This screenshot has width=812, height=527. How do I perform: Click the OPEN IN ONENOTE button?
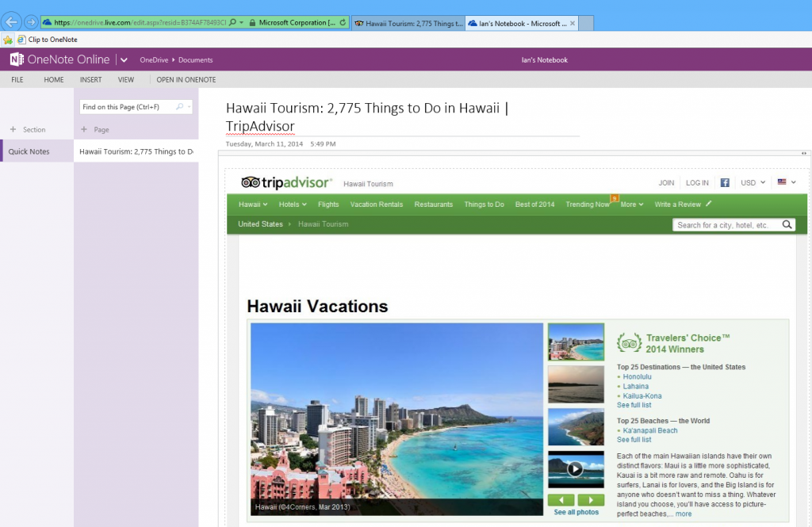[x=186, y=80]
